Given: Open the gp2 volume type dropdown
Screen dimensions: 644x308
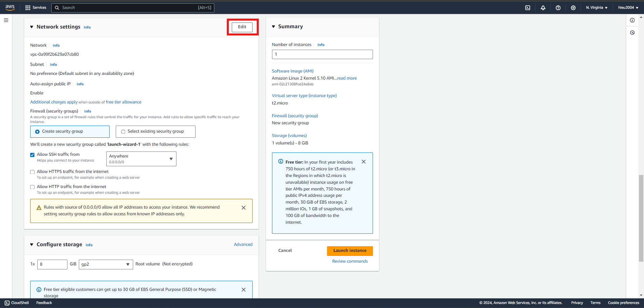Looking at the screenshot, I should pyautogui.click(x=106, y=264).
